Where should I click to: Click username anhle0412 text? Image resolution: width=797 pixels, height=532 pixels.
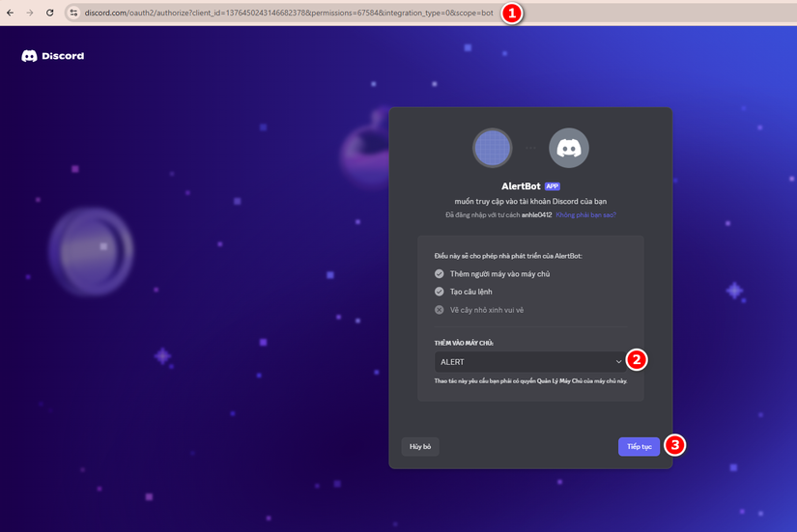(x=537, y=215)
